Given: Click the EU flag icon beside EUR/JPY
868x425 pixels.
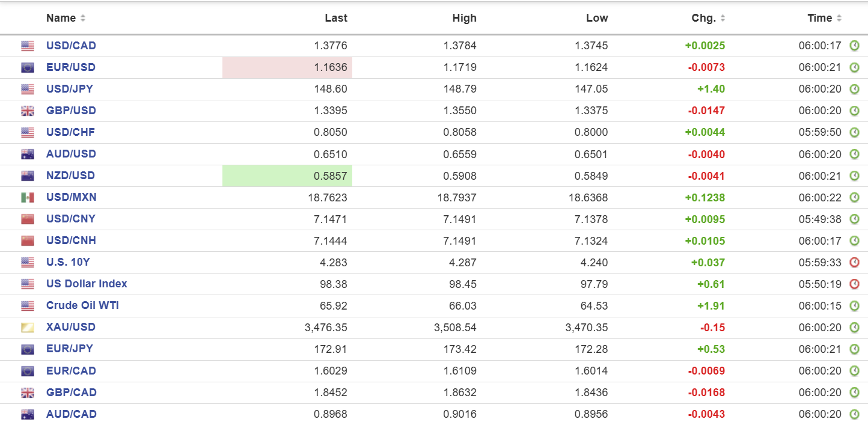Looking at the screenshot, I should pyautogui.click(x=28, y=349).
